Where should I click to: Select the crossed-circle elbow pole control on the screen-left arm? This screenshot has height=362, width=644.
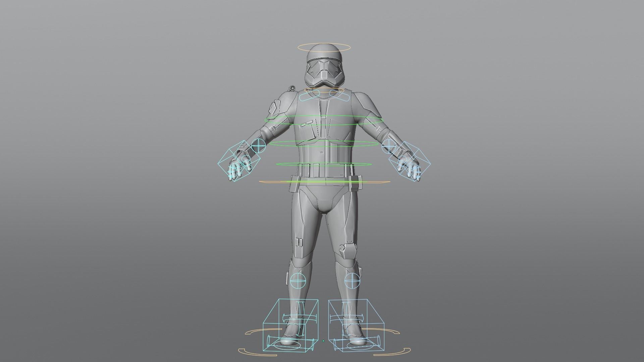(x=258, y=146)
